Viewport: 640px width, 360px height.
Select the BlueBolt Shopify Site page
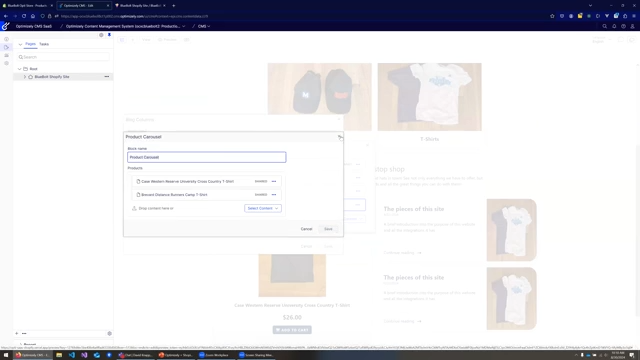click(52, 77)
